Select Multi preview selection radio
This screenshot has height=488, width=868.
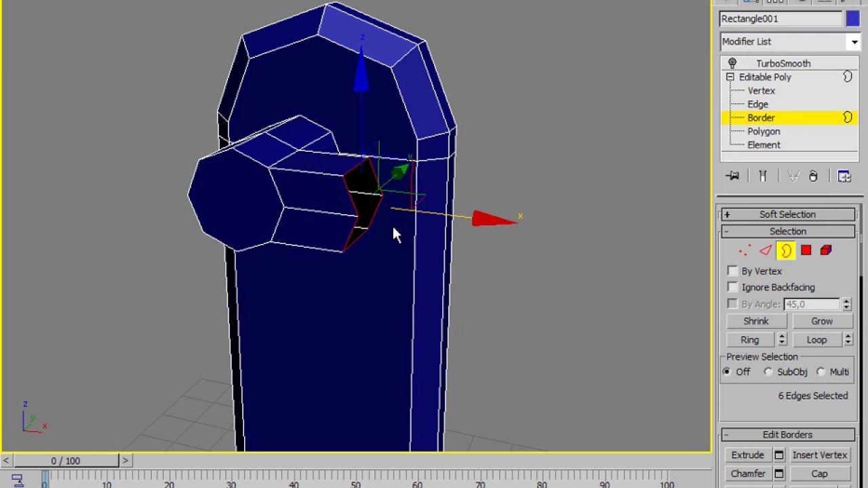[x=821, y=372]
